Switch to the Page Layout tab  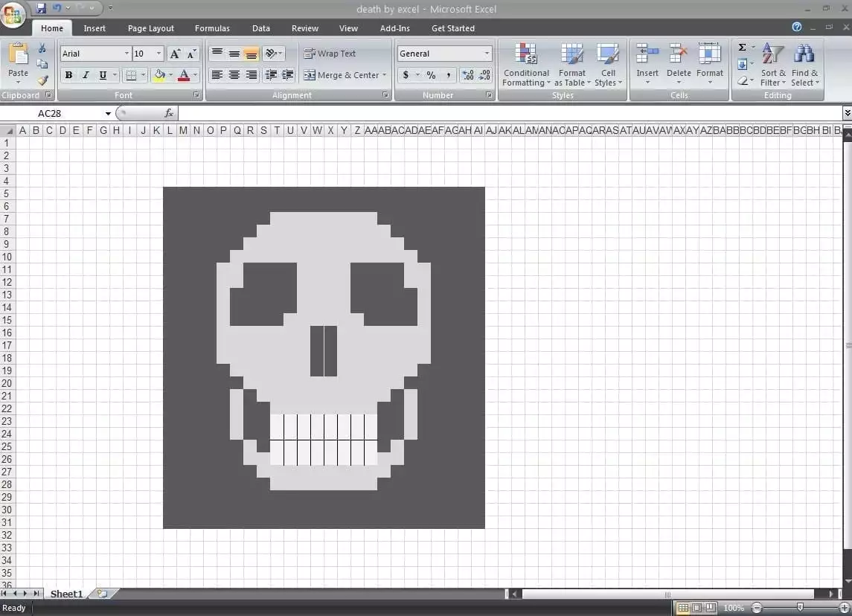click(x=151, y=28)
